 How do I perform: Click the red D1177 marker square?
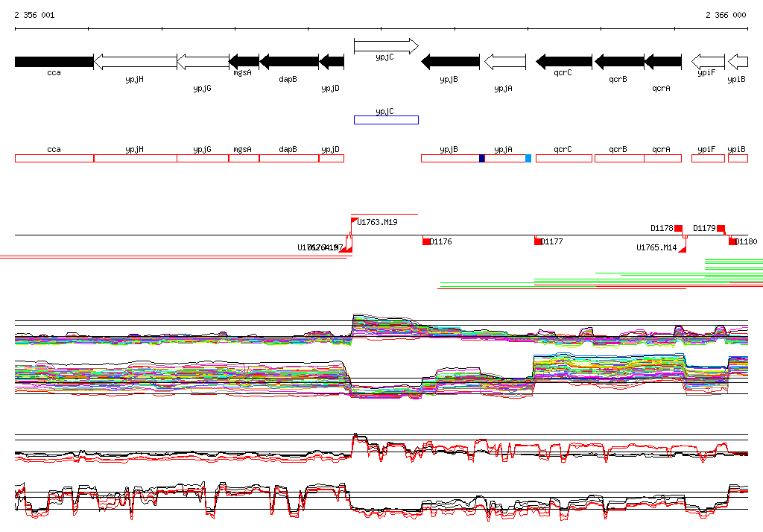click(x=538, y=241)
